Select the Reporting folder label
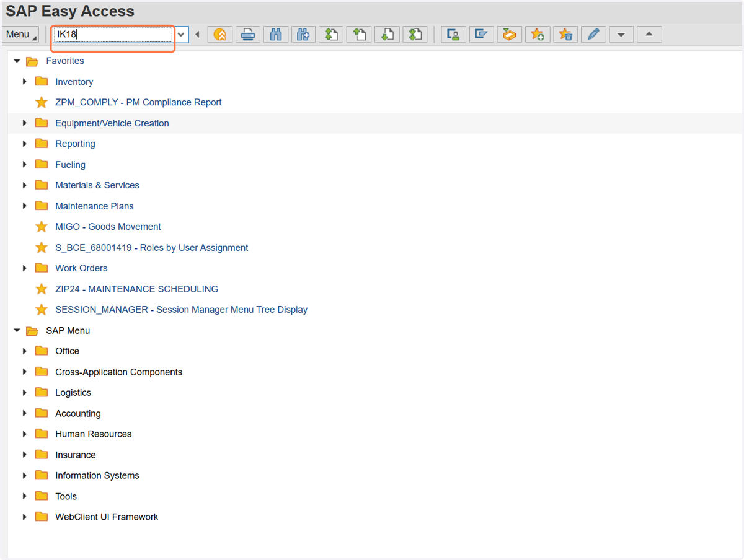Image resolution: width=744 pixels, height=560 pixels. coord(75,144)
